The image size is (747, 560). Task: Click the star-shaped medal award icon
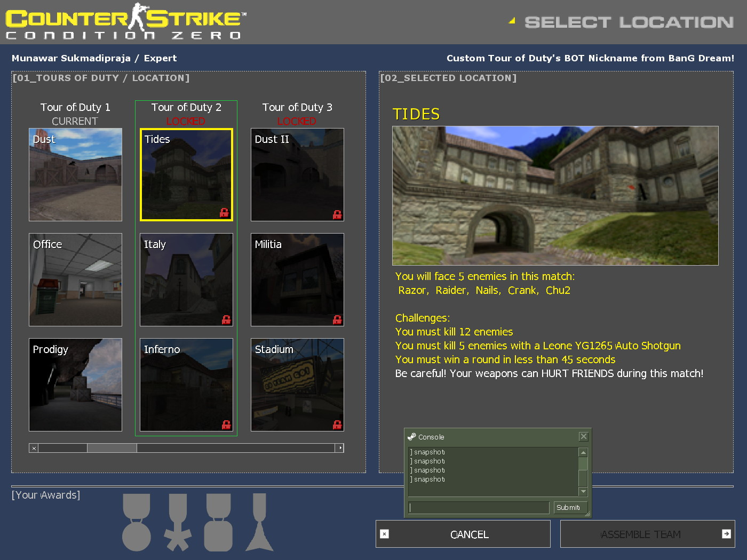coord(178,522)
